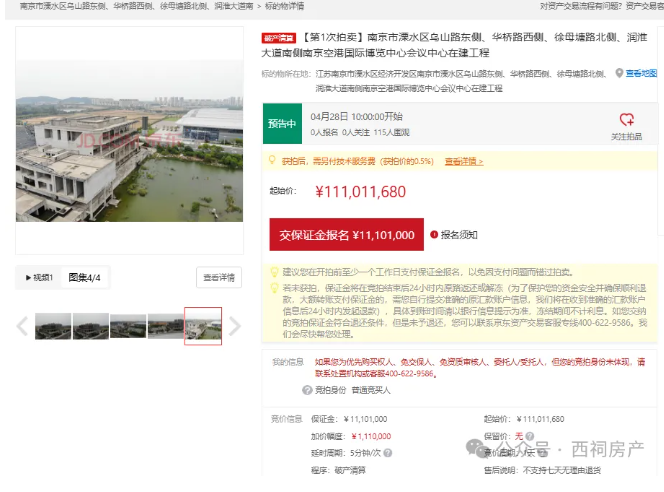
Task: Switch to the 图集4/4 gallery tab
Action: click(84, 277)
